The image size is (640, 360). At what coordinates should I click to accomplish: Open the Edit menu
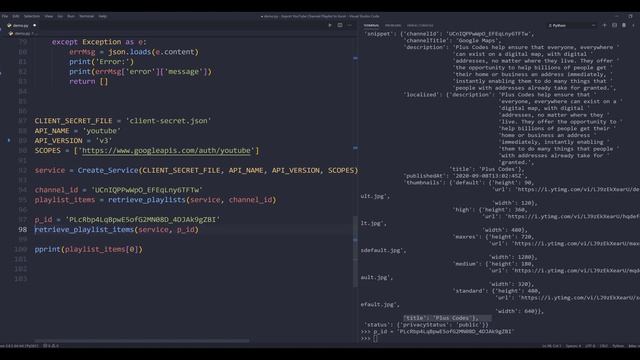click(x=16, y=16)
